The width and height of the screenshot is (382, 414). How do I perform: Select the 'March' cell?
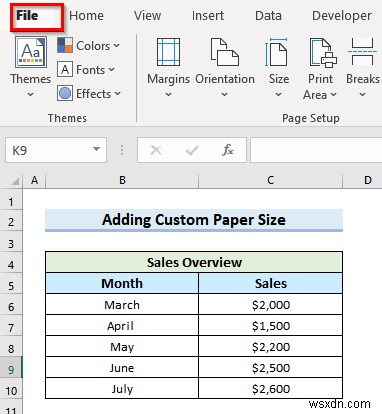point(122,305)
